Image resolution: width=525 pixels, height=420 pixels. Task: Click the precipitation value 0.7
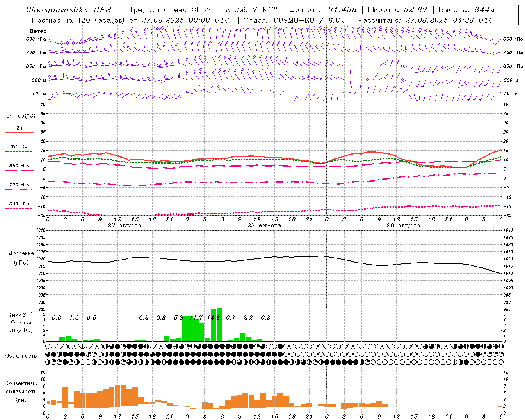[x=231, y=318]
